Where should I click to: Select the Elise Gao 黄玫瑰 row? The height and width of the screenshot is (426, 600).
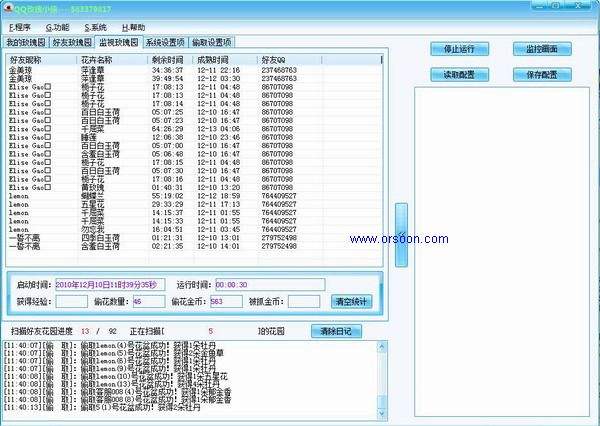[x=194, y=188]
